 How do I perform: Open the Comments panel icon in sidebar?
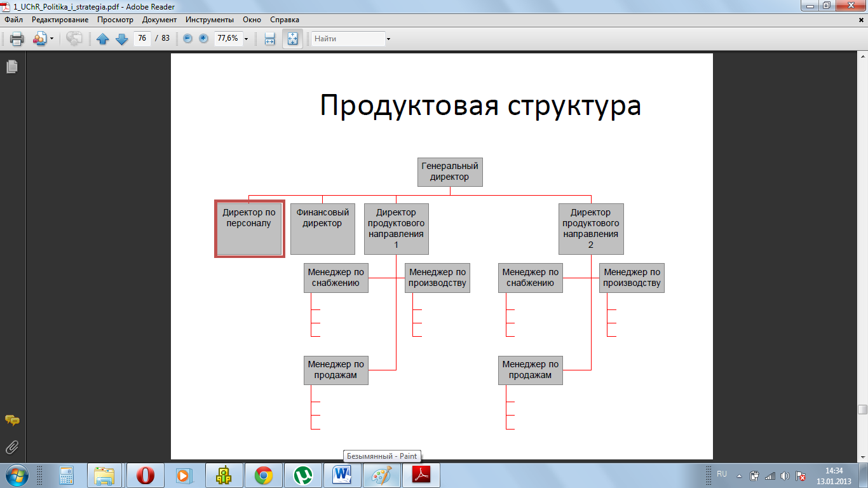coord(12,420)
